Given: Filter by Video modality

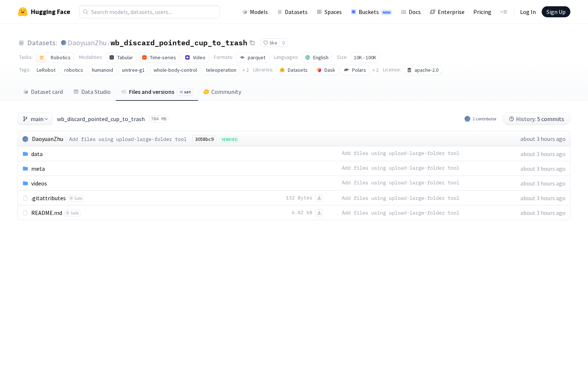Looking at the screenshot, I should click(x=195, y=57).
